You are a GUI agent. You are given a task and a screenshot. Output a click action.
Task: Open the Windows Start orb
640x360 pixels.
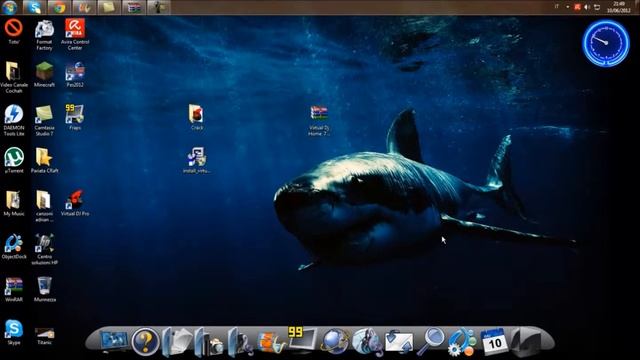click(x=9, y=7)
